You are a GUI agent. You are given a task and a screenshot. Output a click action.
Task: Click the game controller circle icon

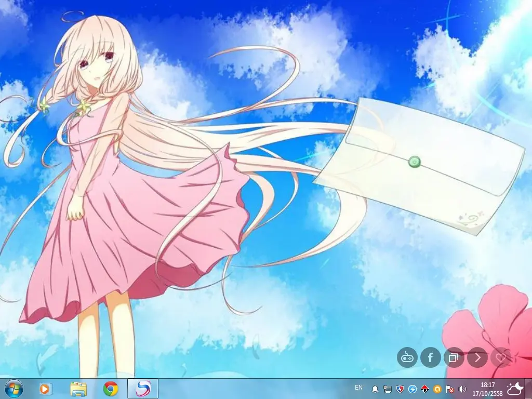pos(407,357)
